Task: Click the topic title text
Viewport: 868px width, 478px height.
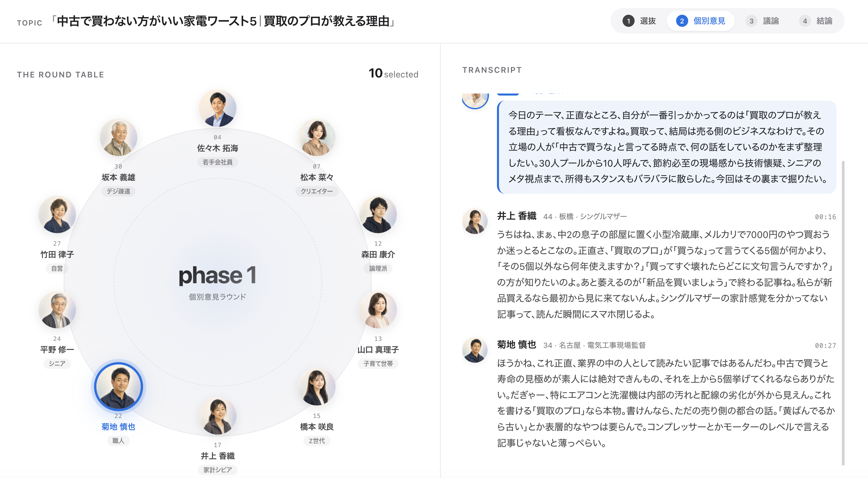Action: coord(223,21)
